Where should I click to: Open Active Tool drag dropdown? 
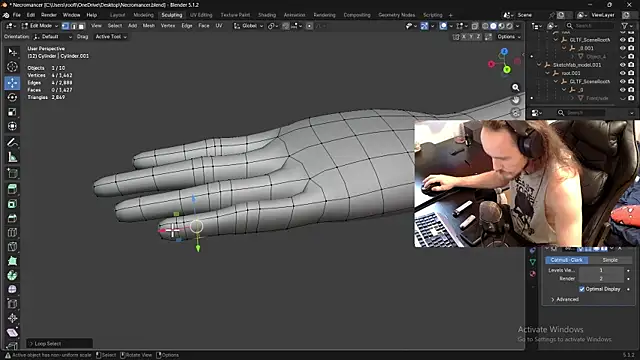(x=111, y=37)
